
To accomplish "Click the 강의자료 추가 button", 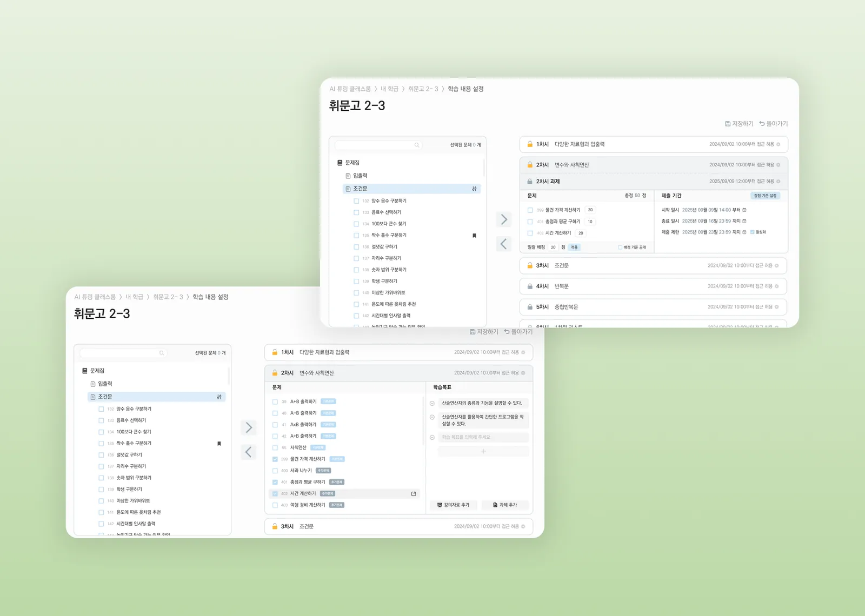I will pos(453,505).
